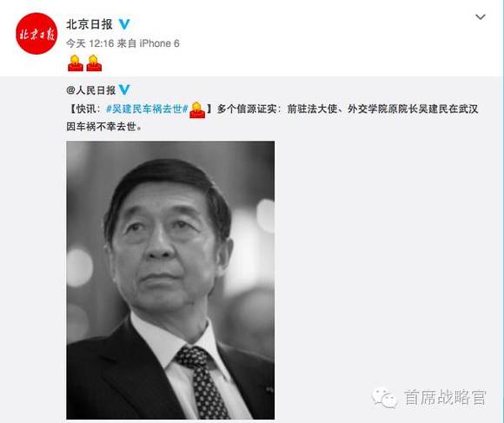The height and width of the screenshot is (423, 504).
Task: Click the text line 因车祸不幸去世
Action: [103, 127]
